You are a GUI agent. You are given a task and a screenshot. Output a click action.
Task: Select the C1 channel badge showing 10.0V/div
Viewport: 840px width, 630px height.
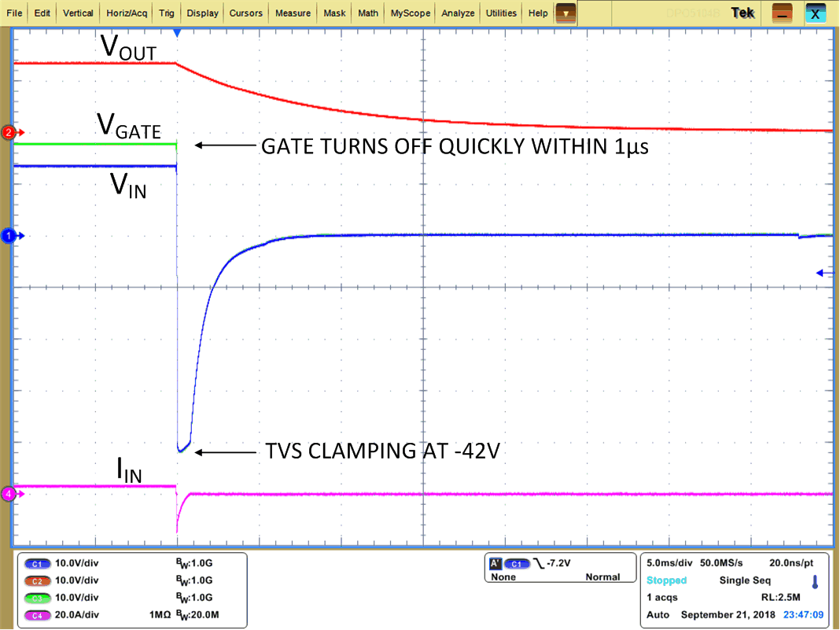coord(37,563)
